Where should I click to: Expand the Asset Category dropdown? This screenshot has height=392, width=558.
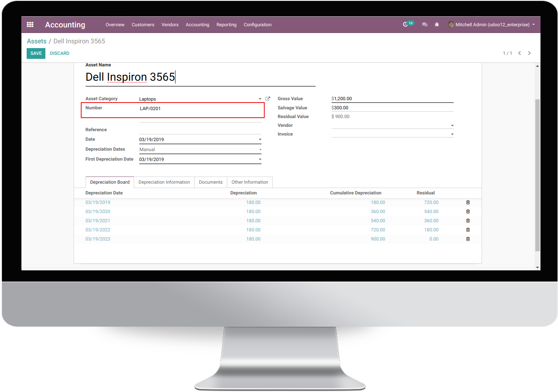tap(260, 99)
